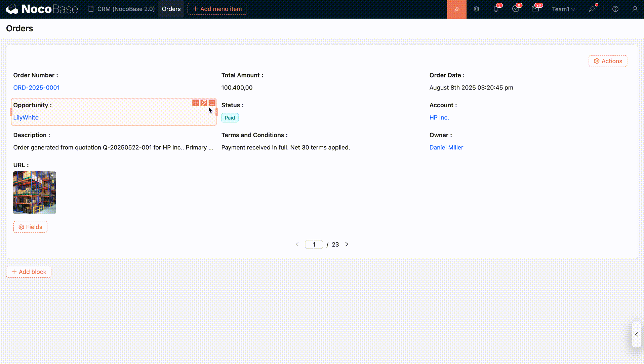Click the drag-move icon on Opportunity field
Viewport: 644px width, 364px height.
coord(196,103)
